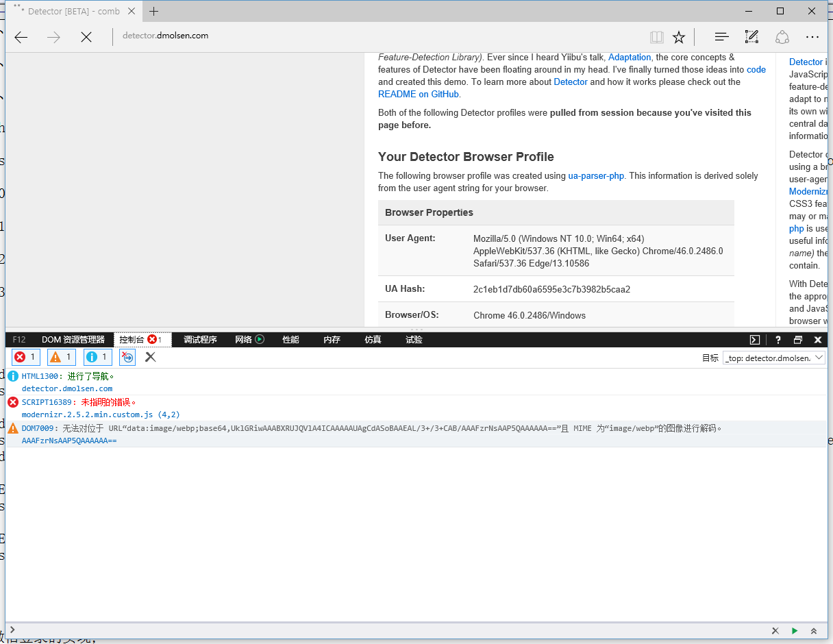The image size is (833, 644).
Task: Open the target frame dropdown
Action: coord(774,358)
